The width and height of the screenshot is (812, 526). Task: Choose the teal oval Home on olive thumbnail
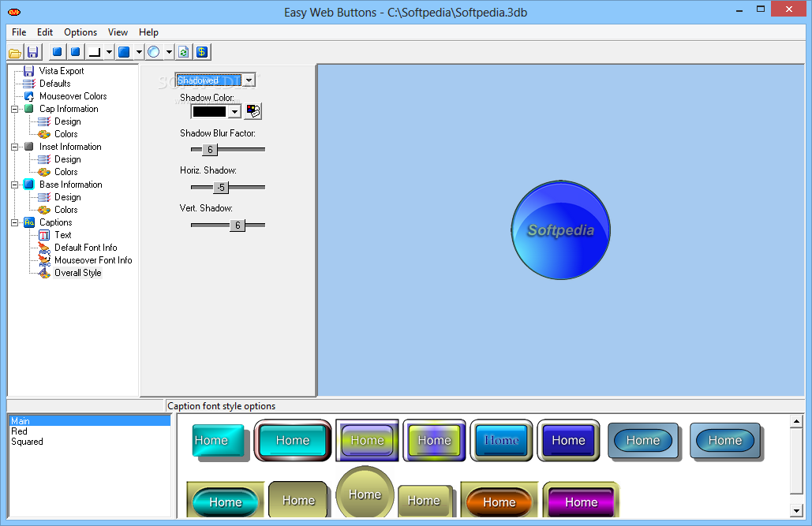tap(225, 500)
